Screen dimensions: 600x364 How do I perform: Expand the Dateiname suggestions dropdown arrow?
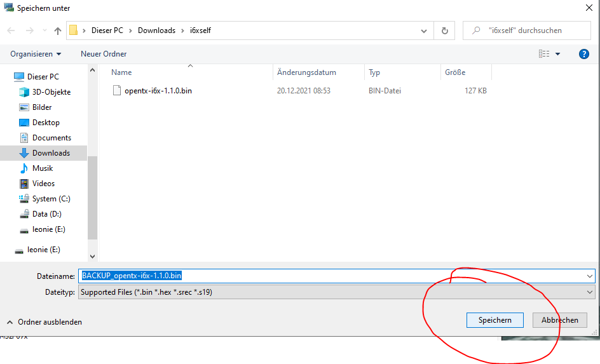tap(590, 276)
